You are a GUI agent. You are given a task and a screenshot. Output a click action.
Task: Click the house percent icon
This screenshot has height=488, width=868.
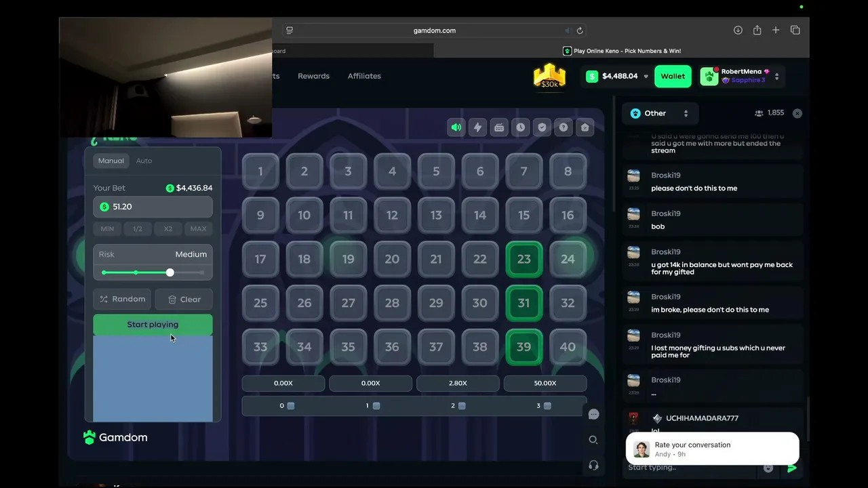tap(585, 127)
